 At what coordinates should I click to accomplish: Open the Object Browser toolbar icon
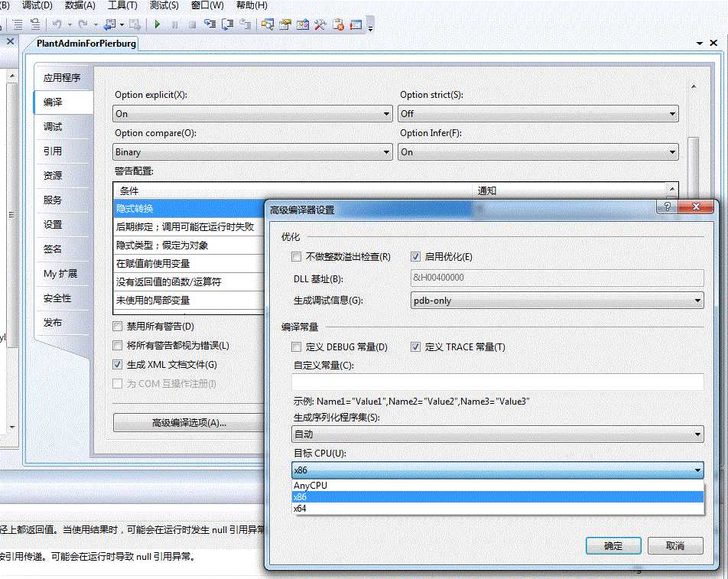pyautogui.click(x=303, y=24)
